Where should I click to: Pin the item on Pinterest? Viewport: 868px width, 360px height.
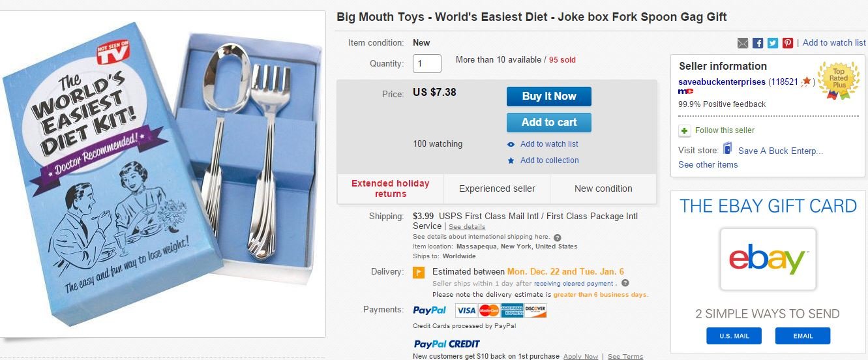pyautogui.click(x=788, y=43)
